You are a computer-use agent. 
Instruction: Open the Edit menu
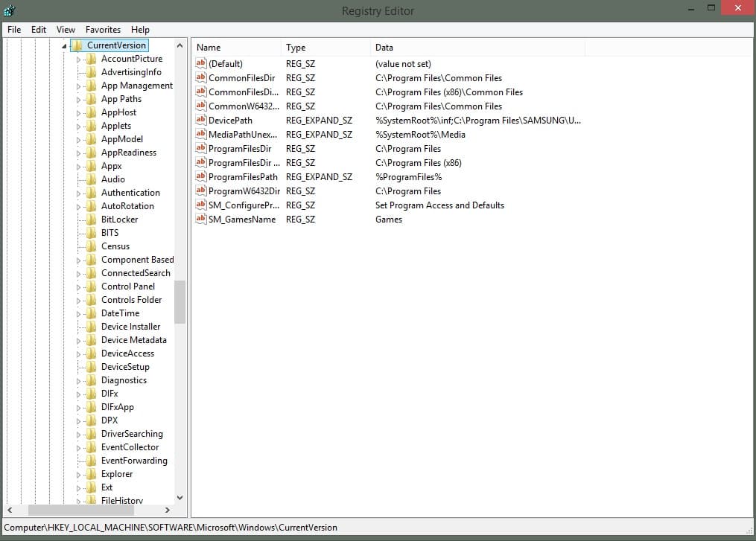coord(39,29)
